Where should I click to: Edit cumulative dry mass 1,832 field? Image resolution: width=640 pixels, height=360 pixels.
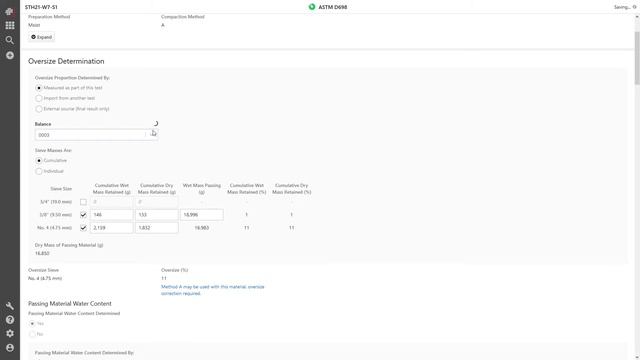157,228
